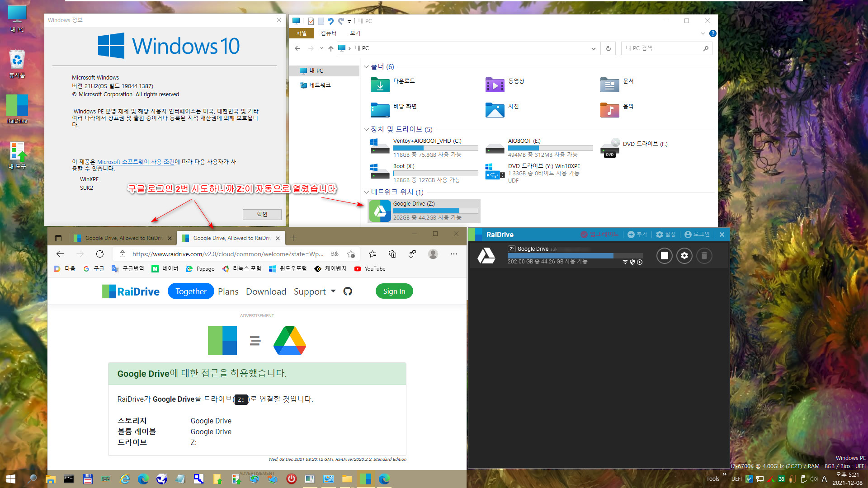Switch to the first Google Drive browser tab
The height and width of the screenshot is (488, 868).
coord(123,238)
